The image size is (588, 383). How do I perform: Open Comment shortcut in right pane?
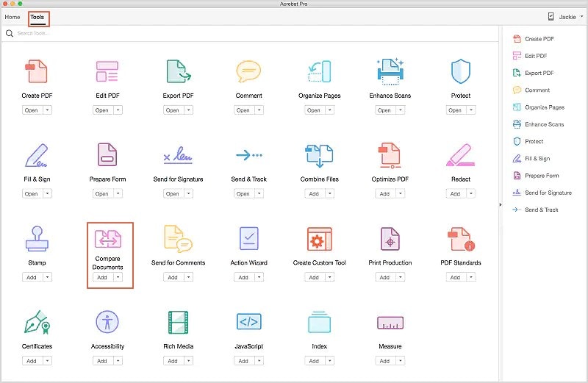[531, 90]
